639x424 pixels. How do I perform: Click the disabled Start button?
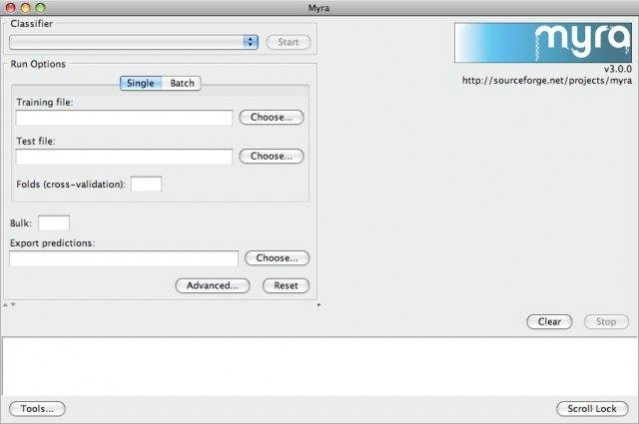pos(288,42)
